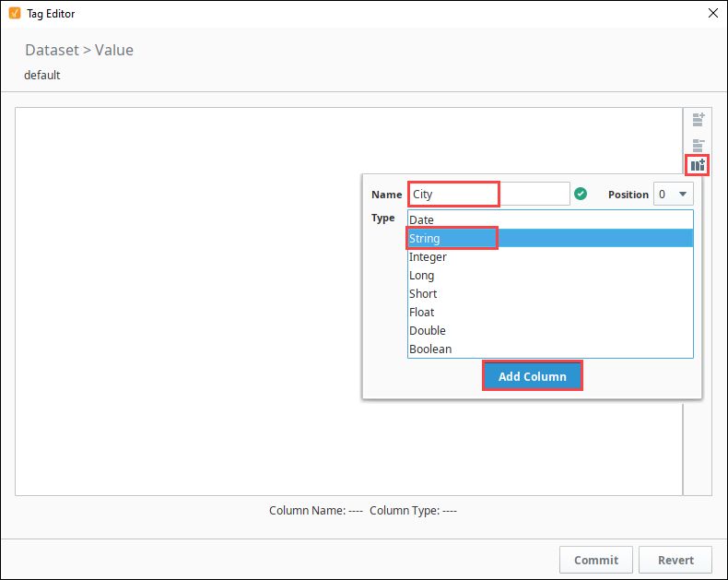Image resolution: width=728 pixels, height=580 pixels.
Task: Click the remove row icon
Action: (699, 145)
